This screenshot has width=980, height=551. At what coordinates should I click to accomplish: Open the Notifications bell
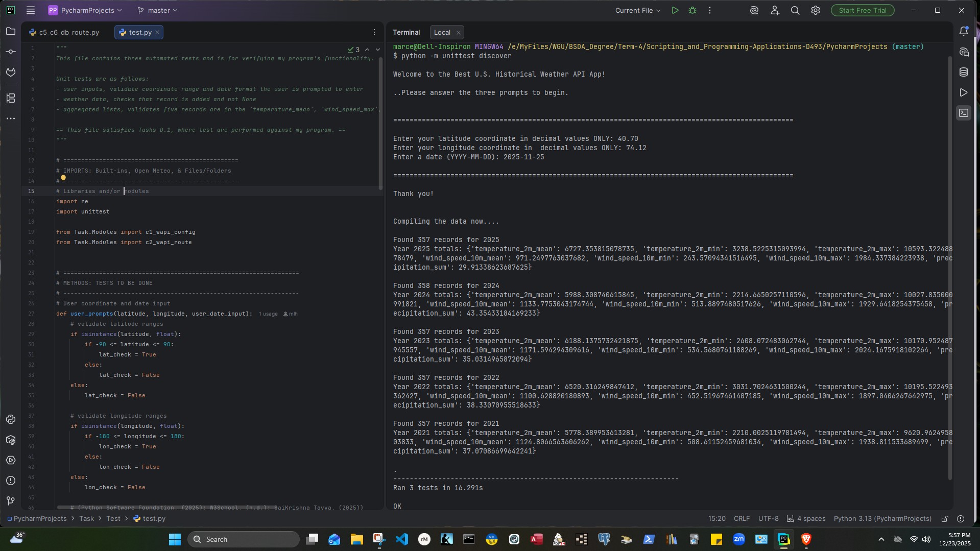pos(964,32)
